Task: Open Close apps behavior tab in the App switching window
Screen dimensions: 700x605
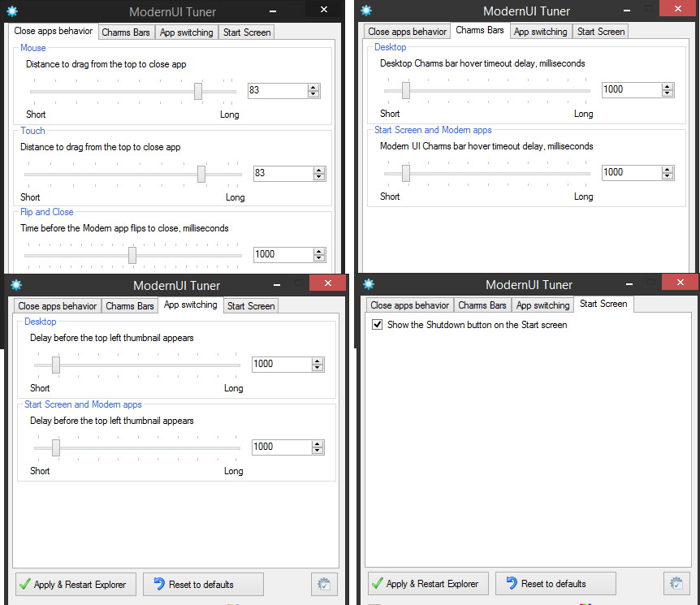Action: [57, 306]
